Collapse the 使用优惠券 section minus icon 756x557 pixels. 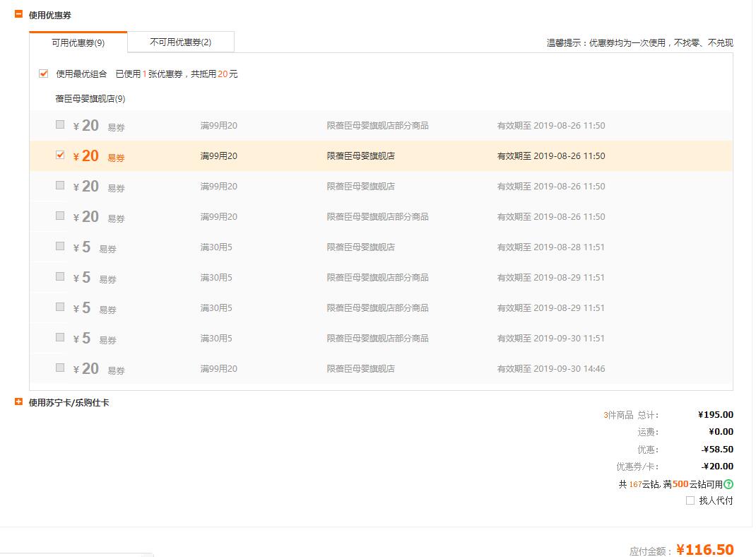[x=19, y=14]
